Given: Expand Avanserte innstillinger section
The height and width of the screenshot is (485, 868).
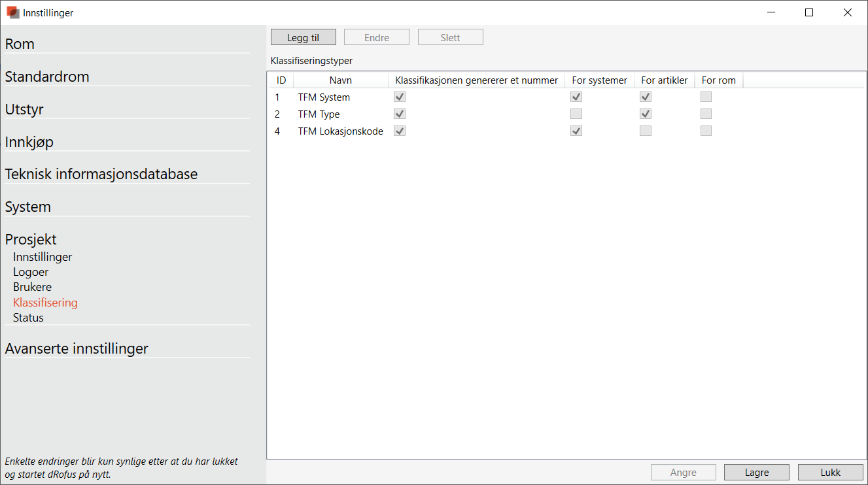Looking at the screenshot, I should tap(77, 348).
